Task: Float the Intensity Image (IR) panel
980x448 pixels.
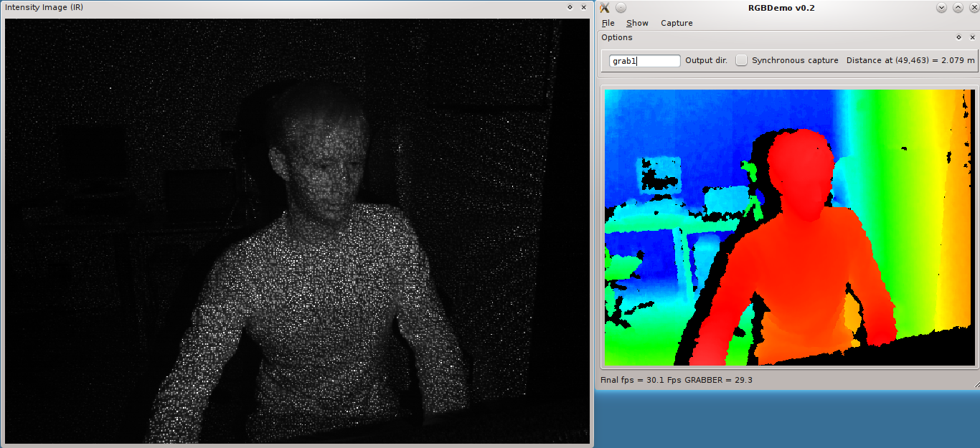Action: tap(570, 7)
